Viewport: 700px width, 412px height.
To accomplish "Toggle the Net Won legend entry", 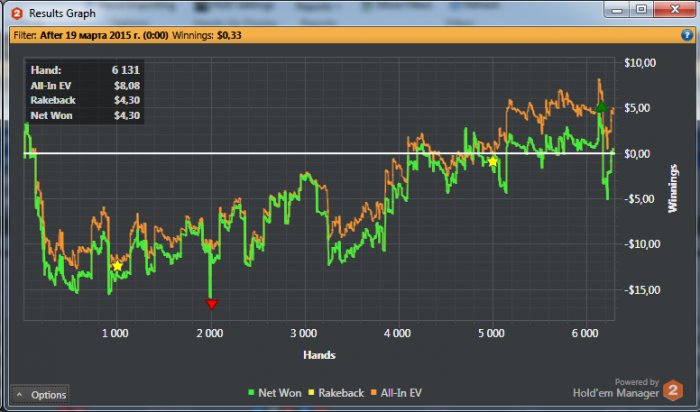I will [275, 393].
